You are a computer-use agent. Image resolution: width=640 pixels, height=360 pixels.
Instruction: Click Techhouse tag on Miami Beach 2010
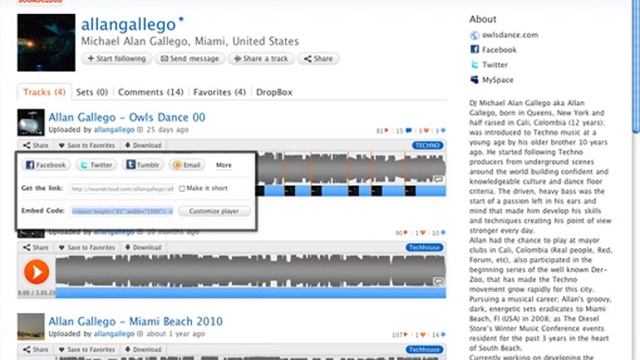tap(424, 349)
